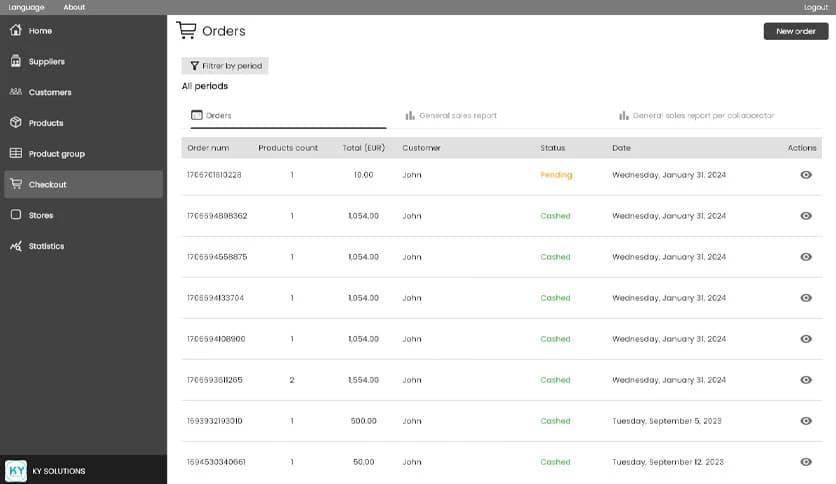The image size is (836, 484).
Task: Switch to sales report per collaborator tab
Action: point(696,116)
